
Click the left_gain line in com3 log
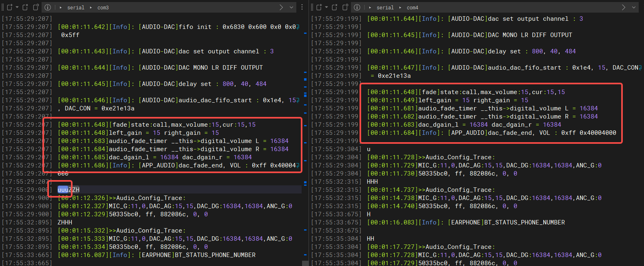139,133
